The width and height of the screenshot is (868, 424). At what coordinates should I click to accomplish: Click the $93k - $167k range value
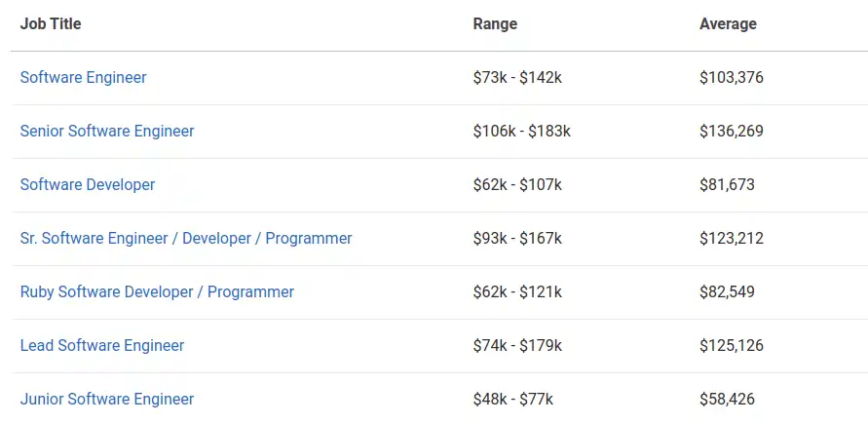point(517,239)
